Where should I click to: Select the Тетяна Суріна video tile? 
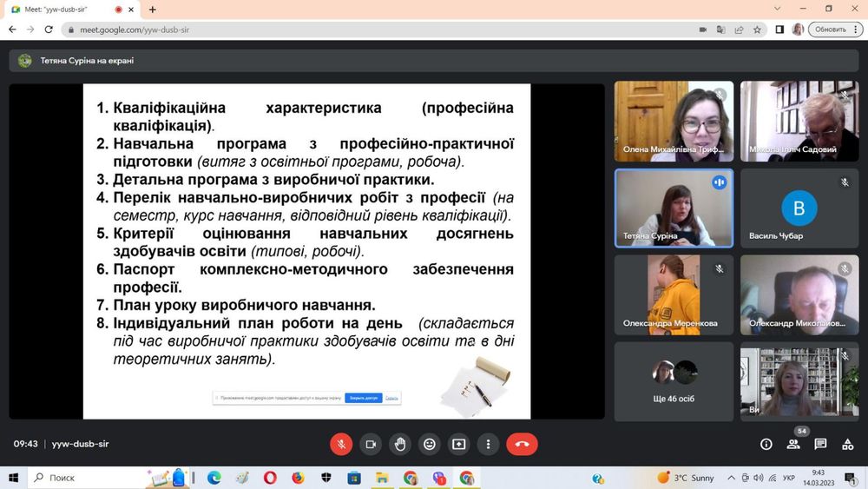674,208
